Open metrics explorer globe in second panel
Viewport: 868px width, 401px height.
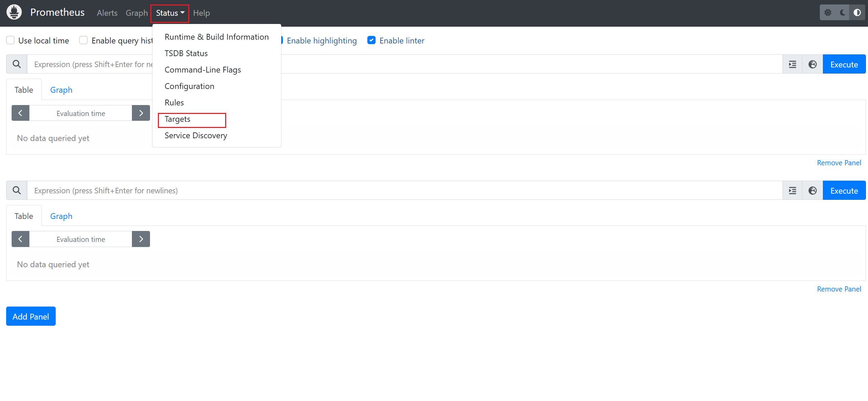coord(813,191)
